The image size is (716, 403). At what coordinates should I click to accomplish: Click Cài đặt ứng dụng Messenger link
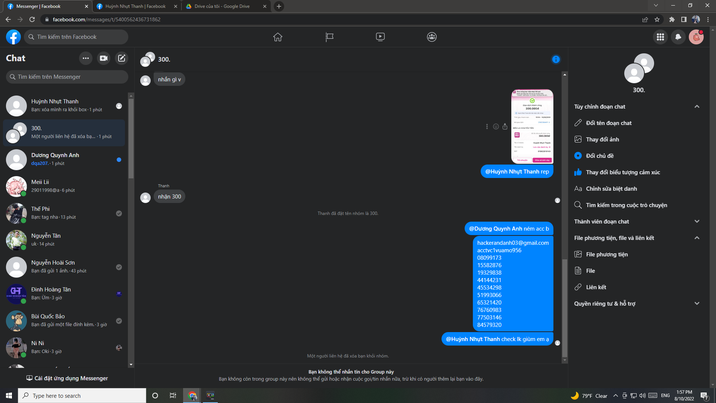point(70,378)
